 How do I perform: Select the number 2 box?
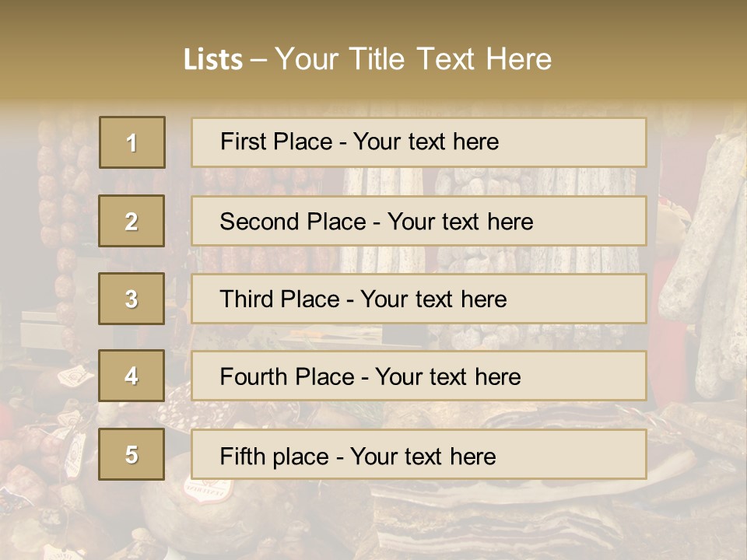point(132,221)
